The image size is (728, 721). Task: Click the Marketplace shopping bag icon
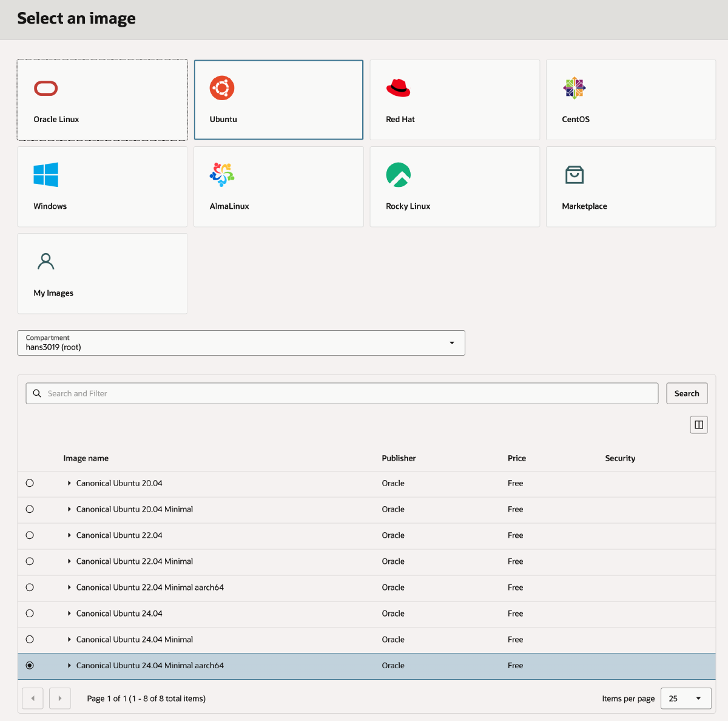[575, 175]
